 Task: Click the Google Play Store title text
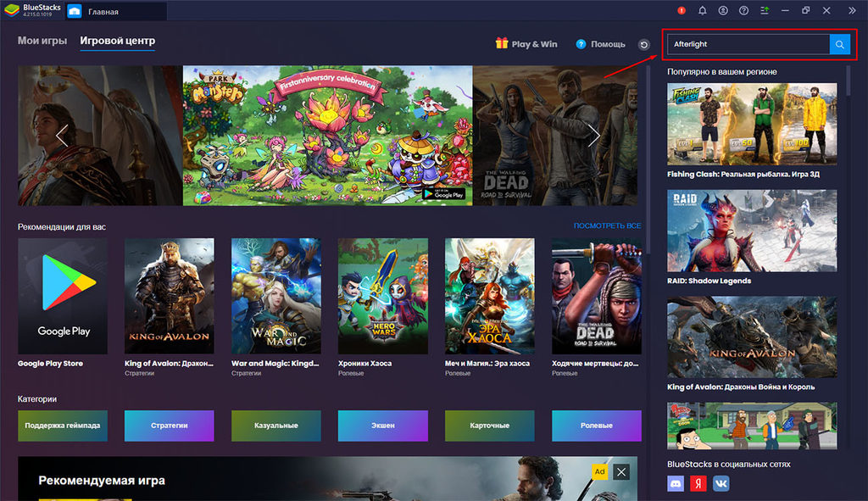tap(50, 364)
